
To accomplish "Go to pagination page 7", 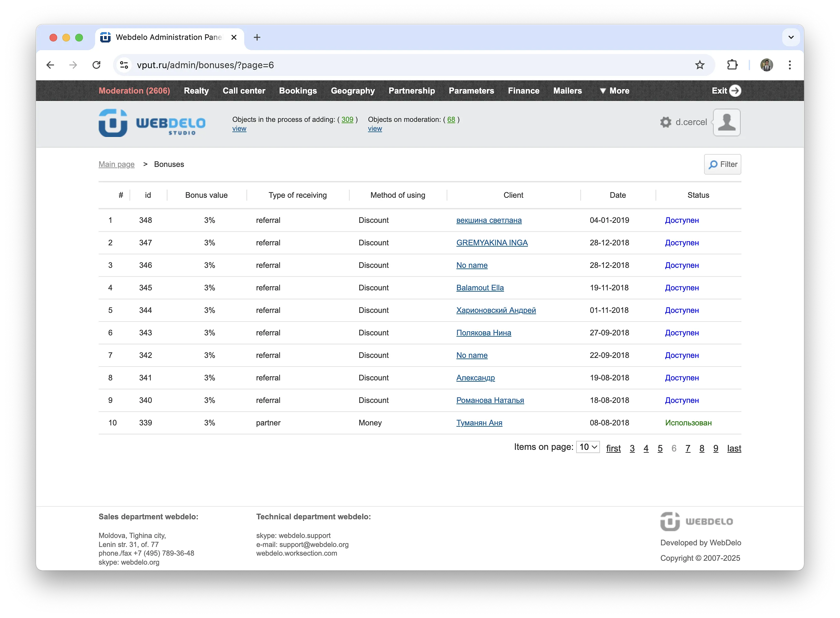I will [x=687, y=449].
